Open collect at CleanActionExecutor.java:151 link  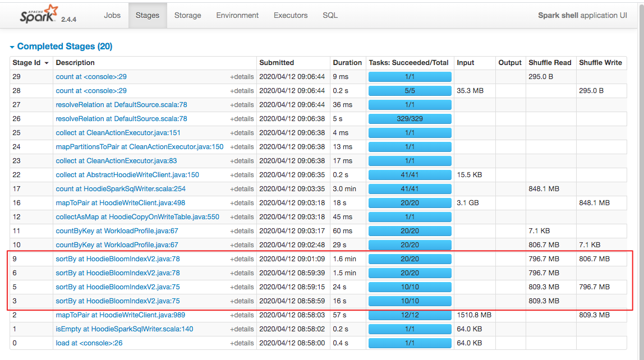[118, 132]
